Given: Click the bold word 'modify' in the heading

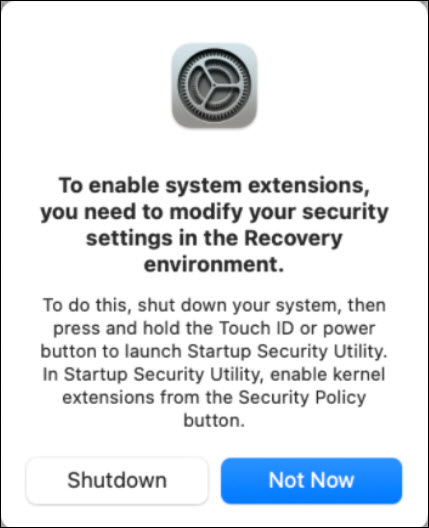Looking at the screenshot, I should [206, 212].
